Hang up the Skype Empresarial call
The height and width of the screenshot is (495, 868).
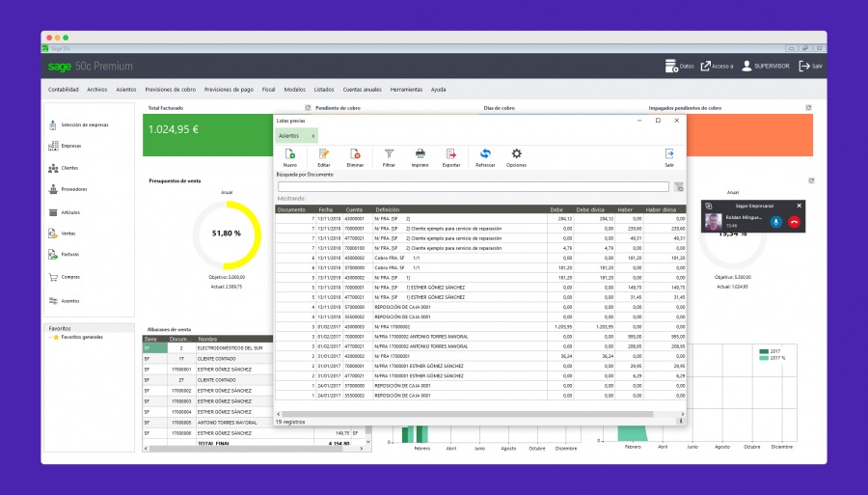click(x=794, y=222)
